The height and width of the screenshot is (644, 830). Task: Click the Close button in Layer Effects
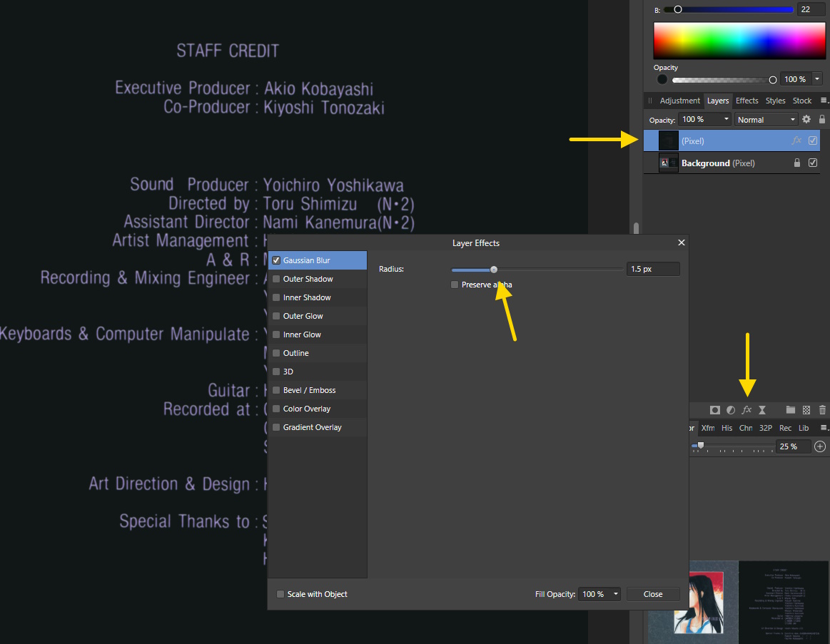pos(652,594)
